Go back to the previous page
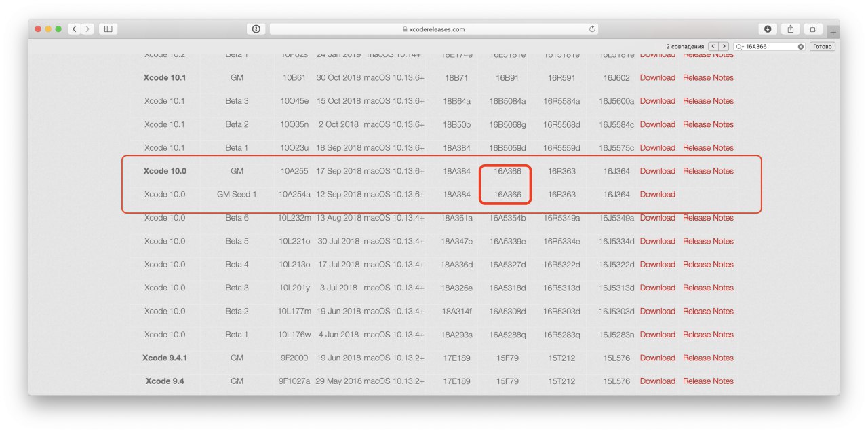 [74, 29]
